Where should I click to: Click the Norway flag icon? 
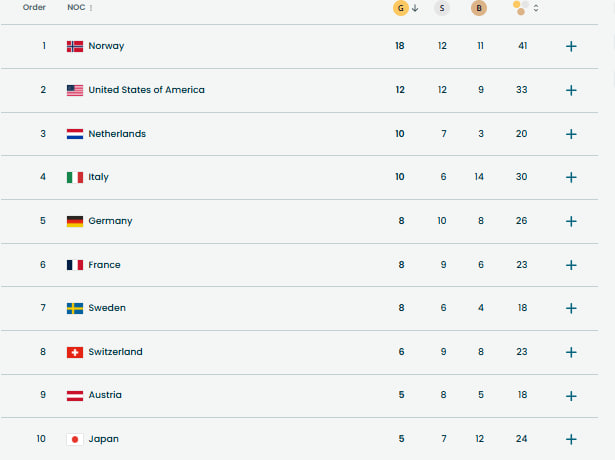pyautogui.click(x=75, y=46)
